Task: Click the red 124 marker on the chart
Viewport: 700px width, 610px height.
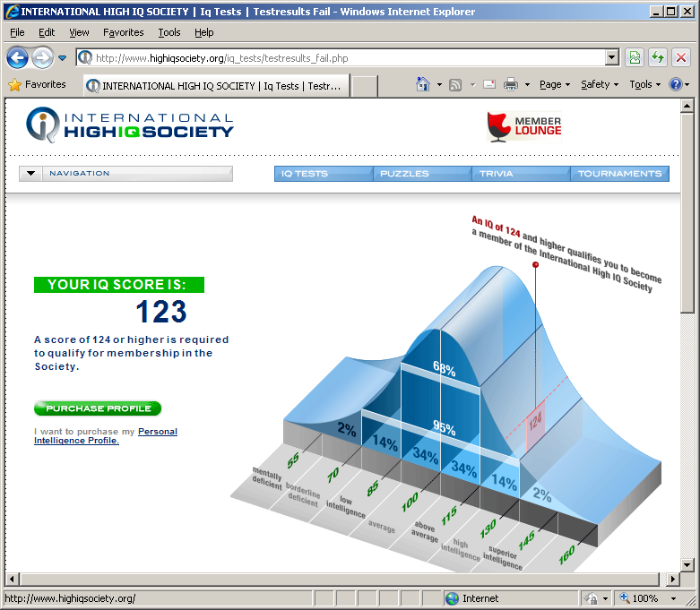Action: 535,421
